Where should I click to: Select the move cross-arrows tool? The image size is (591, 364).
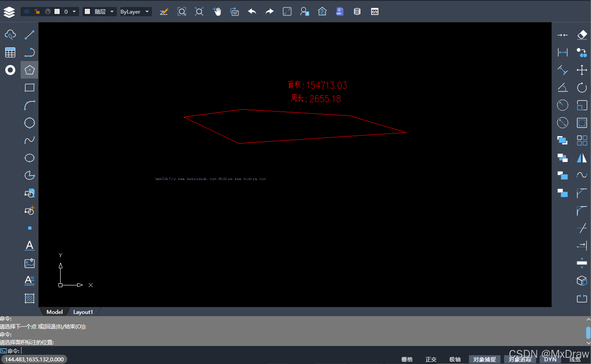(582, 70)
